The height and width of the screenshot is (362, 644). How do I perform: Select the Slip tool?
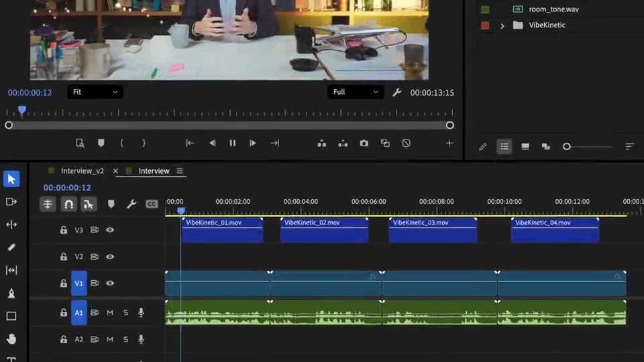click(x=11, y=270)
